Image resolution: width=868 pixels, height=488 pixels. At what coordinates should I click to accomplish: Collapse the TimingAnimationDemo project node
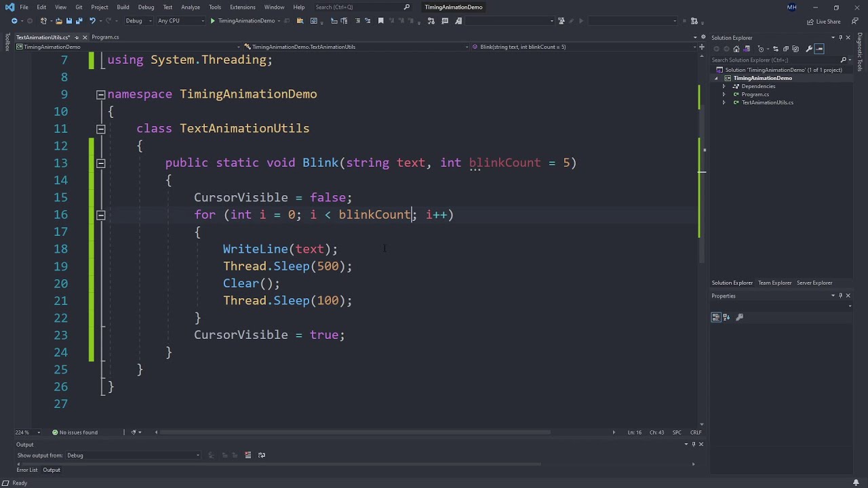(x=717, y=78)
